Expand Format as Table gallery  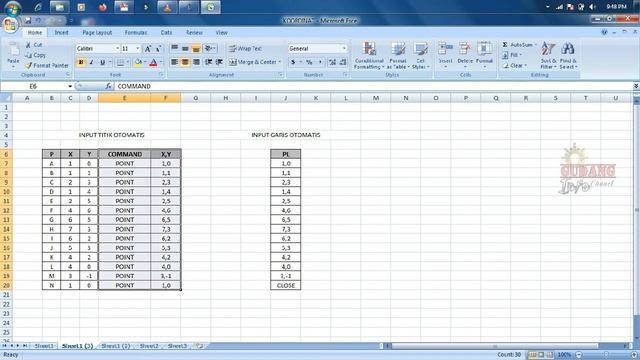click(398, 55)
